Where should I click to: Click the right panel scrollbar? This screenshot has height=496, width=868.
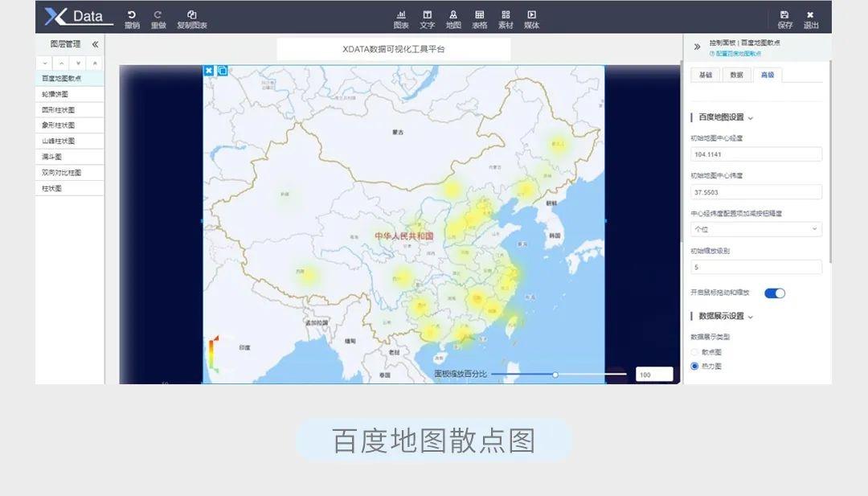(829, 162)
